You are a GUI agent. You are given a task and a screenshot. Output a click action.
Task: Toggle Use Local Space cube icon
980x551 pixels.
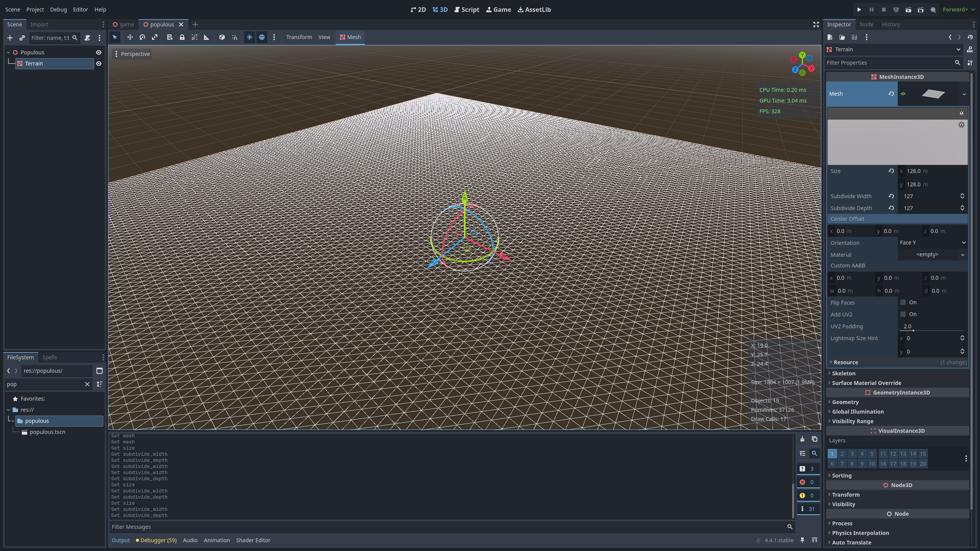[x=222, y=37]
